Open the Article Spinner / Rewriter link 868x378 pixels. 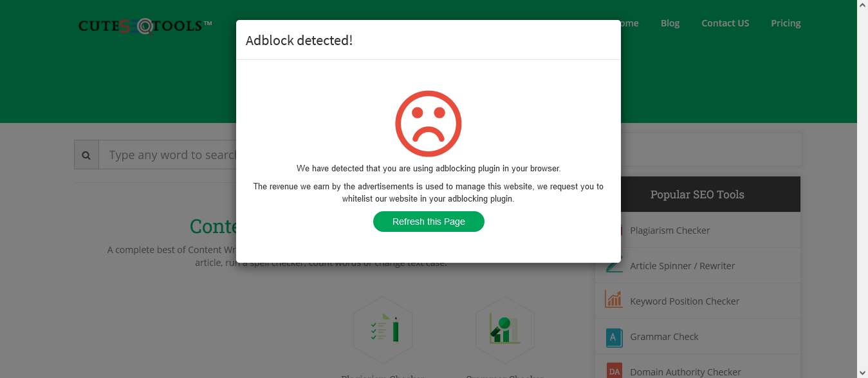[x=682, y=266]
